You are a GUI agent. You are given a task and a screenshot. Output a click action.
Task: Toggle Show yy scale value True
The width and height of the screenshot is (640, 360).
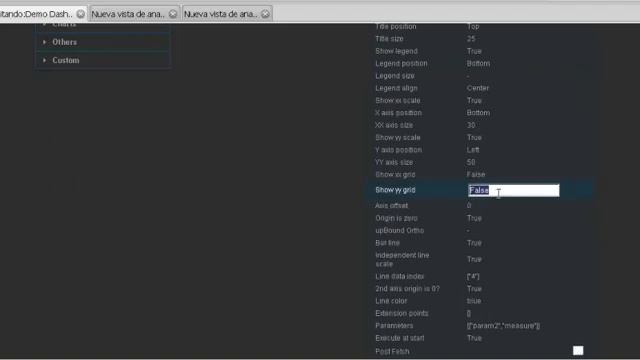[474, 138]
